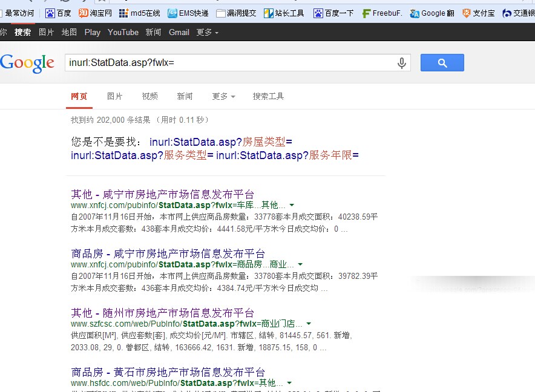
Task: Open Gmail in the black Google bar
Action: [x=179, y=33]
